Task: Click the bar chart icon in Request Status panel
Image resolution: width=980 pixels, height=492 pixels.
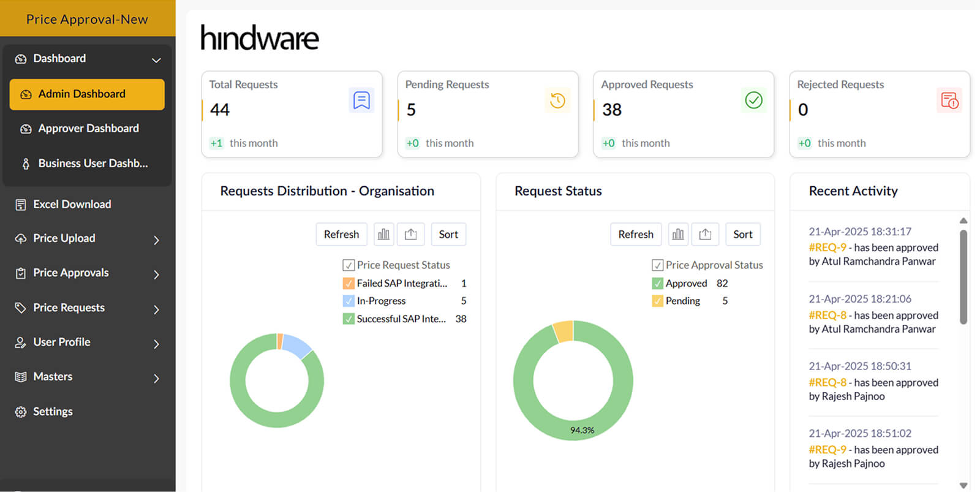Action: (x=678, y=235)
